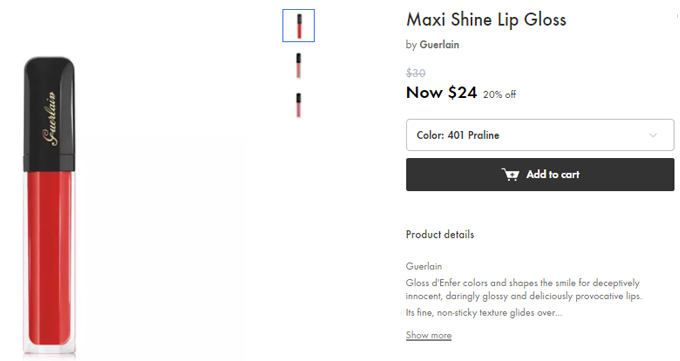Add the lip gloss to cart

(x=540, y=174)
